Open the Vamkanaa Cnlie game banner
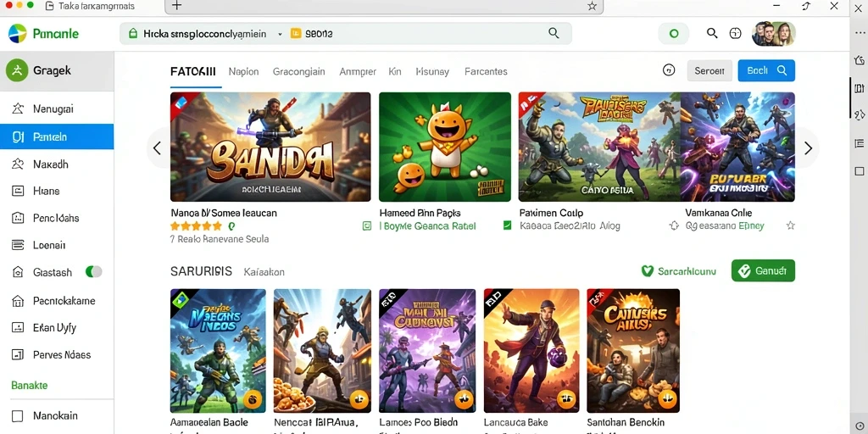 [738, 147]
